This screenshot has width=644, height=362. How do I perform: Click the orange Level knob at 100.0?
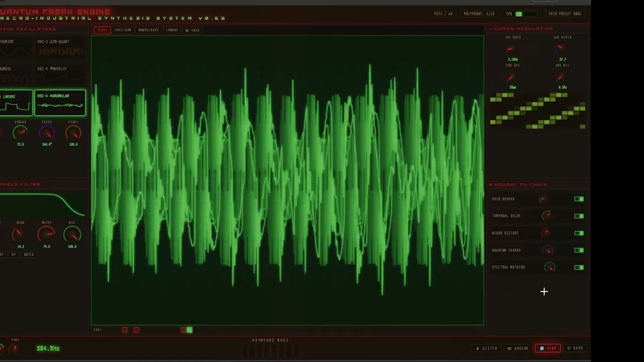click(x=73, y=133)
